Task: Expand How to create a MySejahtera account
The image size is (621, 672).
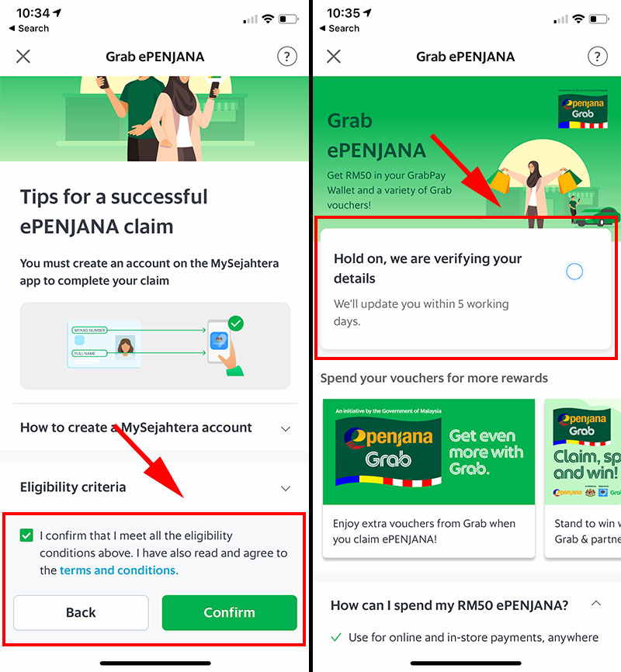Action: tap(155, 428)
